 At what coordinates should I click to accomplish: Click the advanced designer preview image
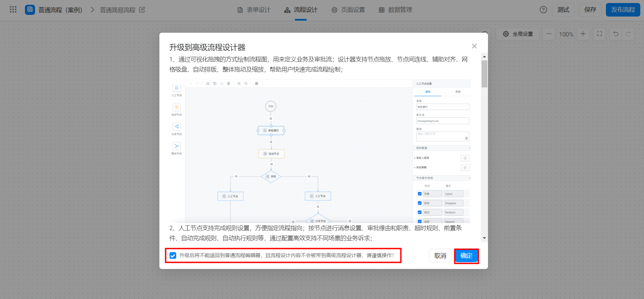(320, 151)
